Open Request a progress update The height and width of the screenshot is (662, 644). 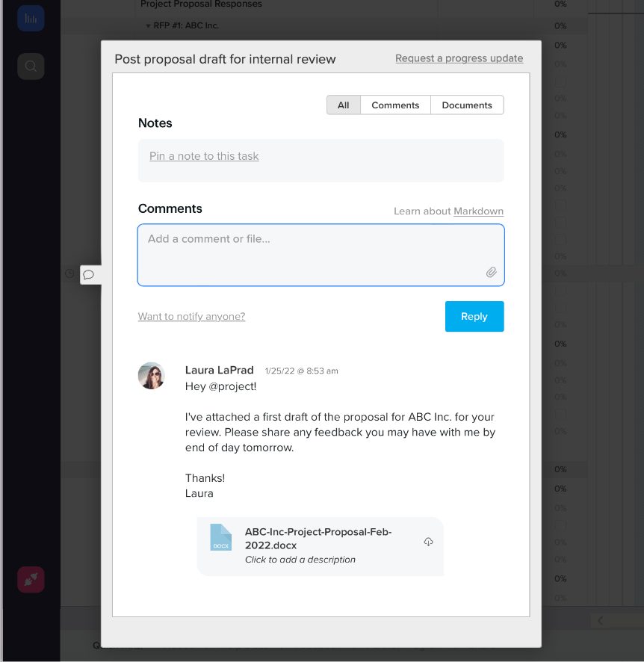point(459,58)
